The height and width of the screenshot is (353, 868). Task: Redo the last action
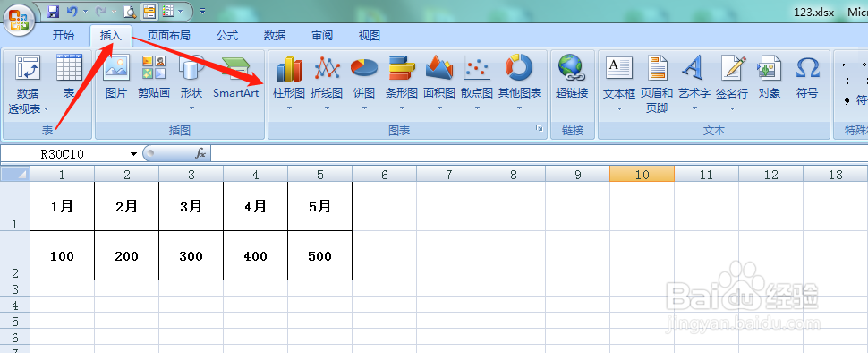click(x=100, y=11)
